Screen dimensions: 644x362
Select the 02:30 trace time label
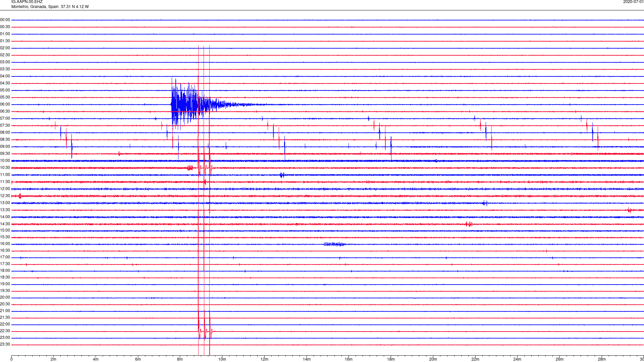pos(5,55)
